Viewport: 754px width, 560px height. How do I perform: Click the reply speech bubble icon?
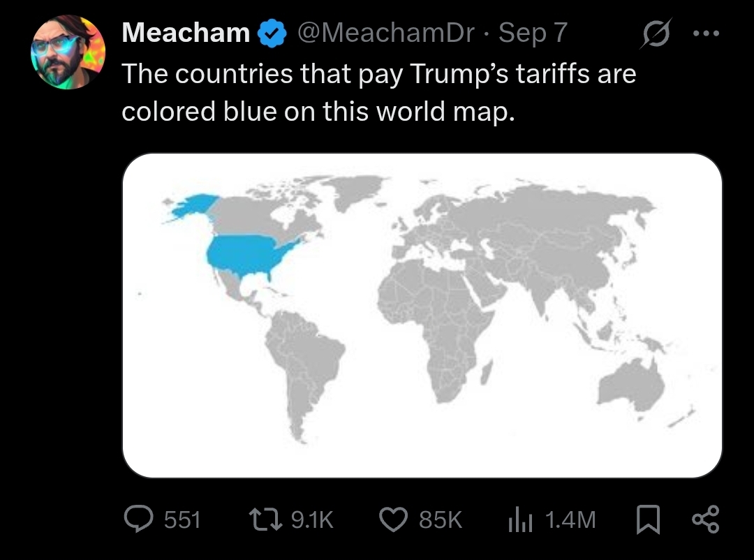click(138, 519)
